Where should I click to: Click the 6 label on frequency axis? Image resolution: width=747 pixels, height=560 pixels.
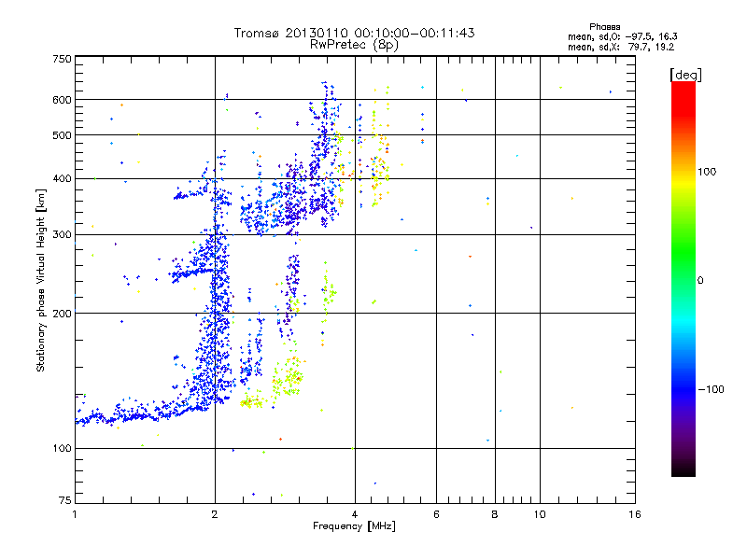[x=436, y=514]
